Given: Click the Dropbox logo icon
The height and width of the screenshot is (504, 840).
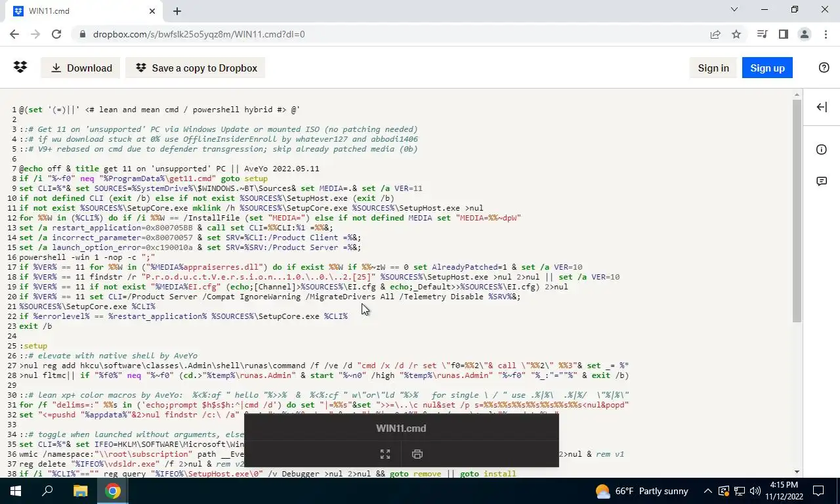Looking at the screenshot, I should tap(20, 67).
